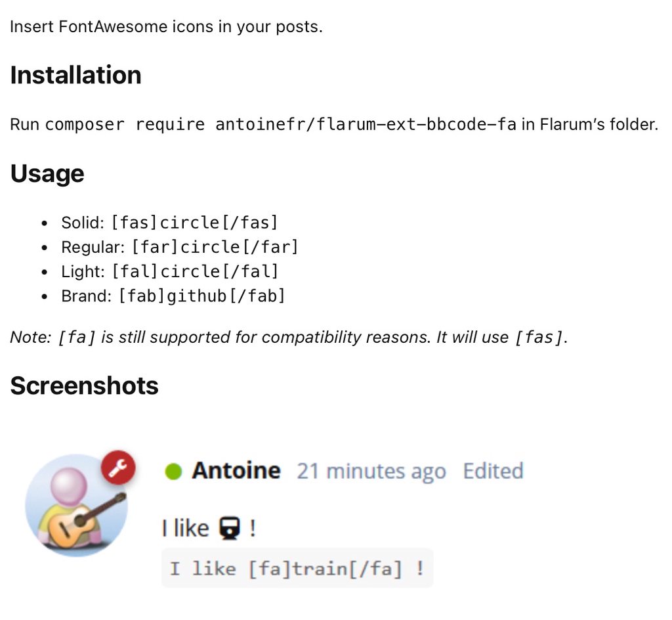Click the [fas] code ending the note
The height and width of the screenshot is (620, 672).
click(x=538, y=338)
